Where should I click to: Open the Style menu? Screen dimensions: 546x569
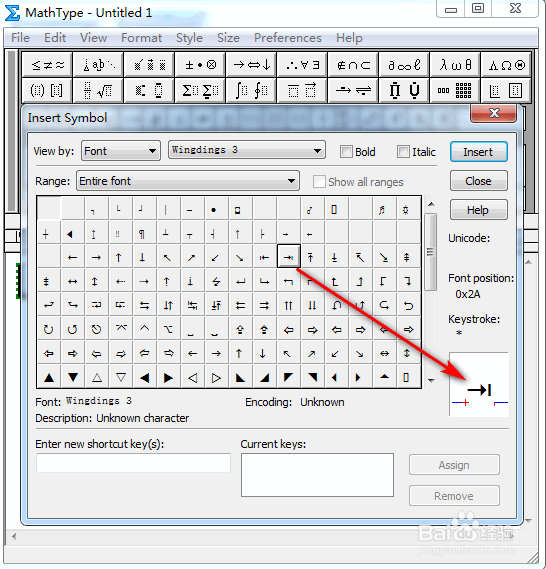[x=189, y=38]
